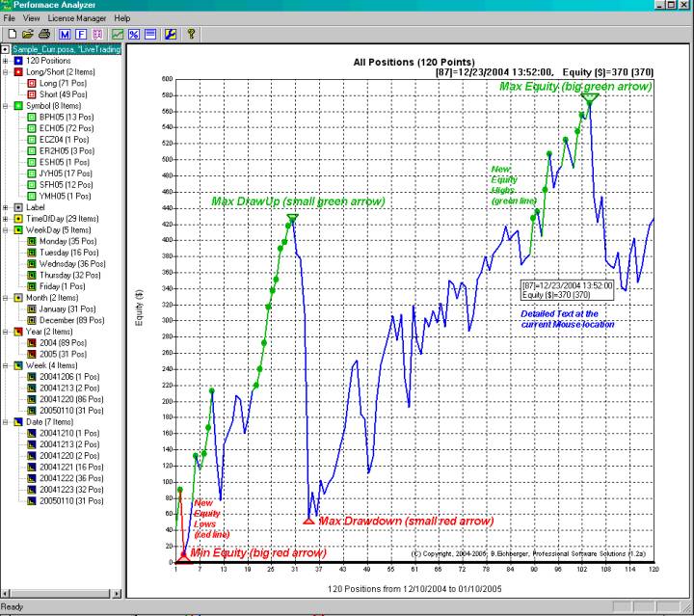Click the icon beside Monday (35 Pos)

click(32, 241)
